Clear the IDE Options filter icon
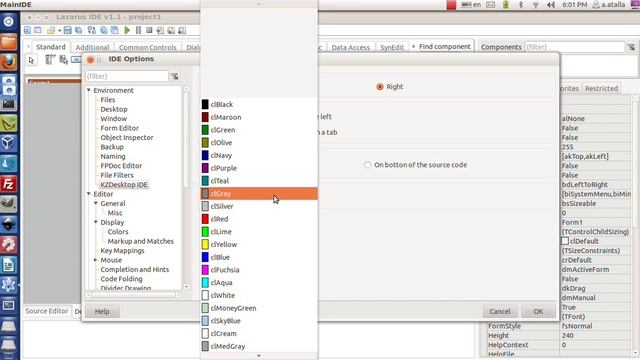Screen dimensions: 640x360 175,76
